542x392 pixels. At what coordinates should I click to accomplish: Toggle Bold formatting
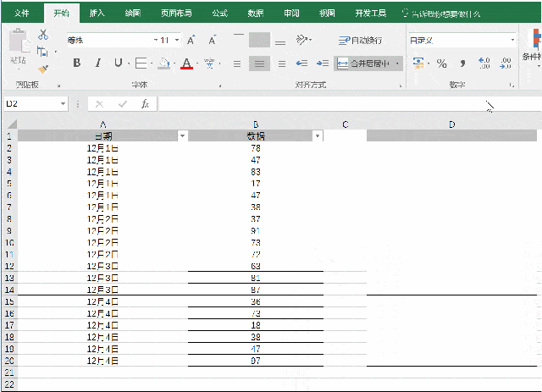pos(77,63)
